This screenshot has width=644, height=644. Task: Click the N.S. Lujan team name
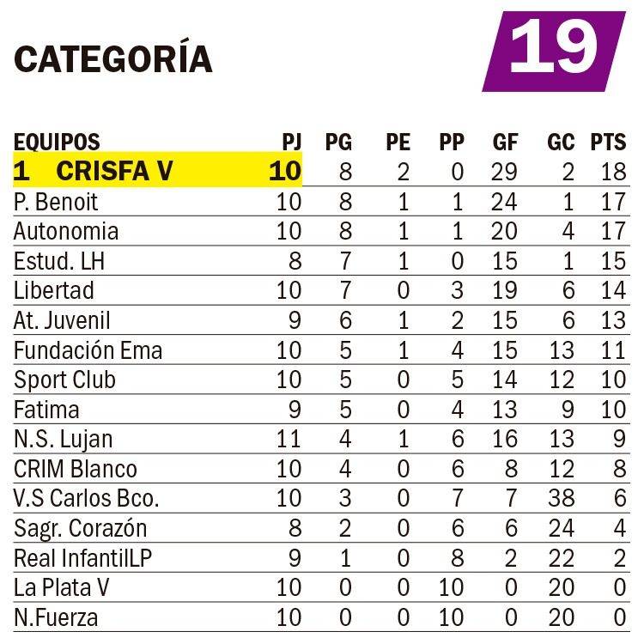click(x=63, y=440)
